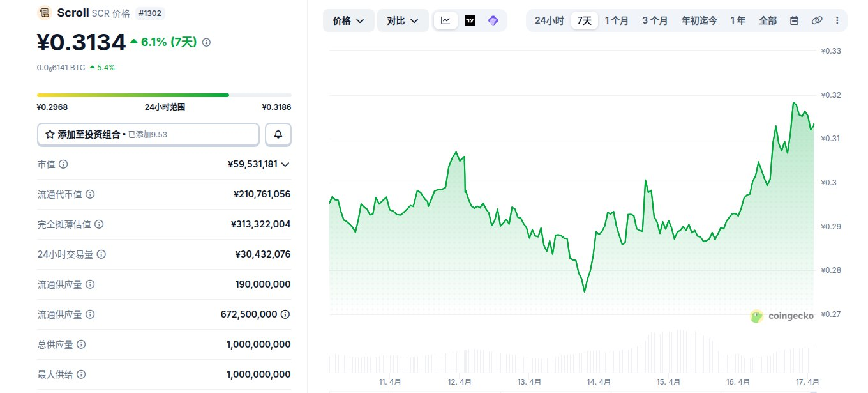Select the 24小时 time range

tap(549, 20)
